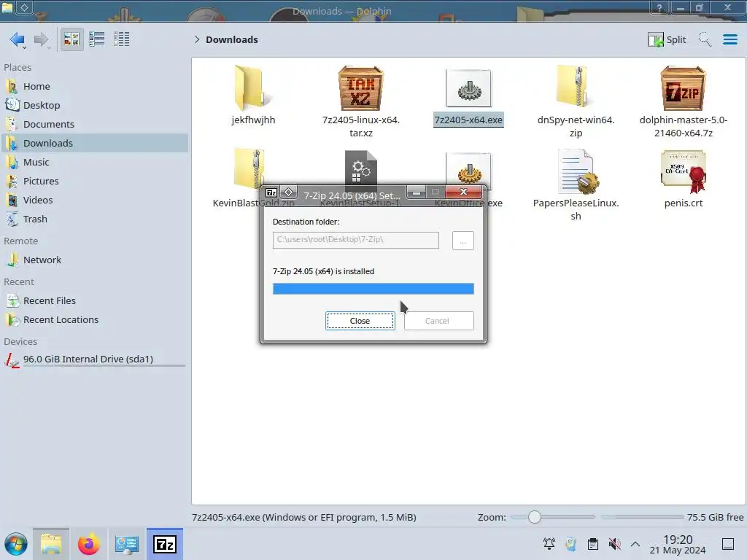Go forward with the grey forward arrow

(42, 39)
